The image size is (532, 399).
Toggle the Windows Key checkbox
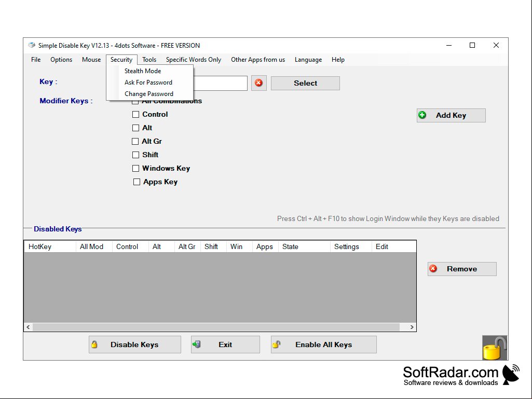pos(135,168)
